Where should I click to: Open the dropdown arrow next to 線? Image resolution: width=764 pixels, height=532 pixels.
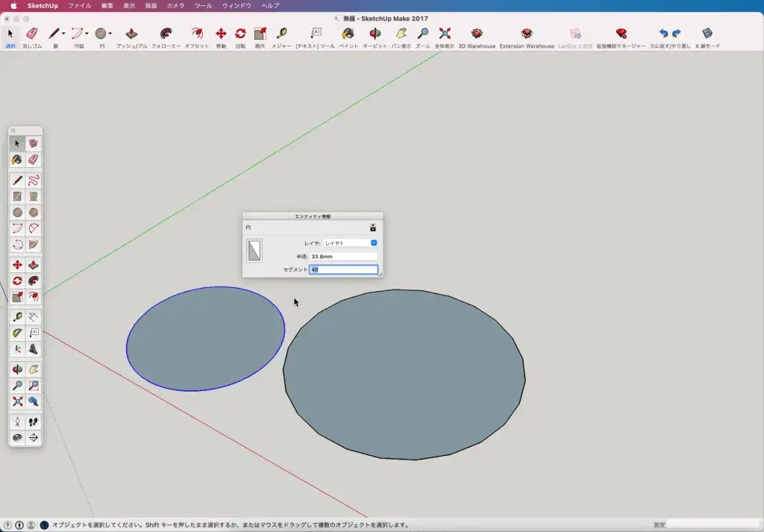click(x=63, y=34)
